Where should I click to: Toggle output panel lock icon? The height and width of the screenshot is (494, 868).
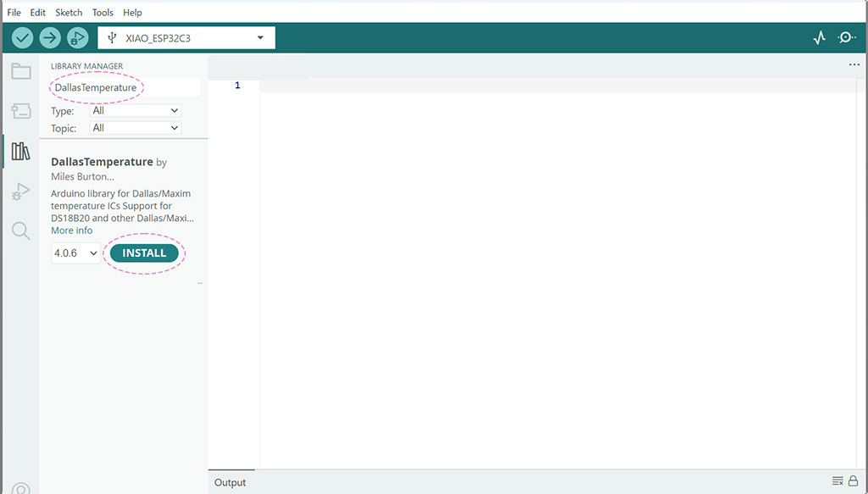pyautogui.click(x=853, y=481)
